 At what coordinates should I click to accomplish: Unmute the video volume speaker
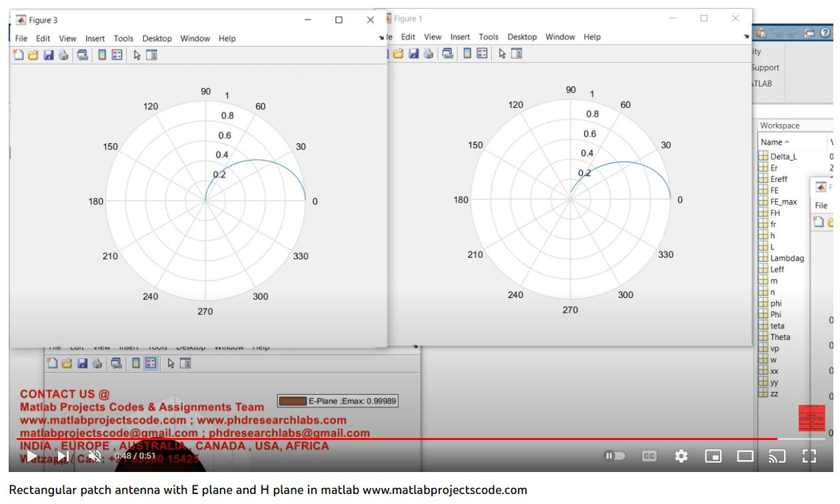coord(94,456)
